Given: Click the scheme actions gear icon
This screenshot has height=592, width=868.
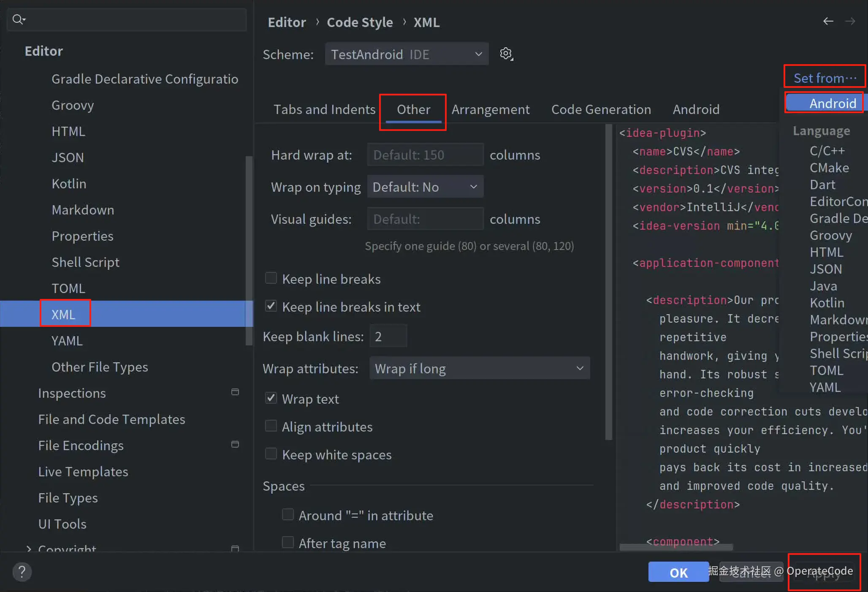Looking at the screenshot, I should [x=506, y=54].
